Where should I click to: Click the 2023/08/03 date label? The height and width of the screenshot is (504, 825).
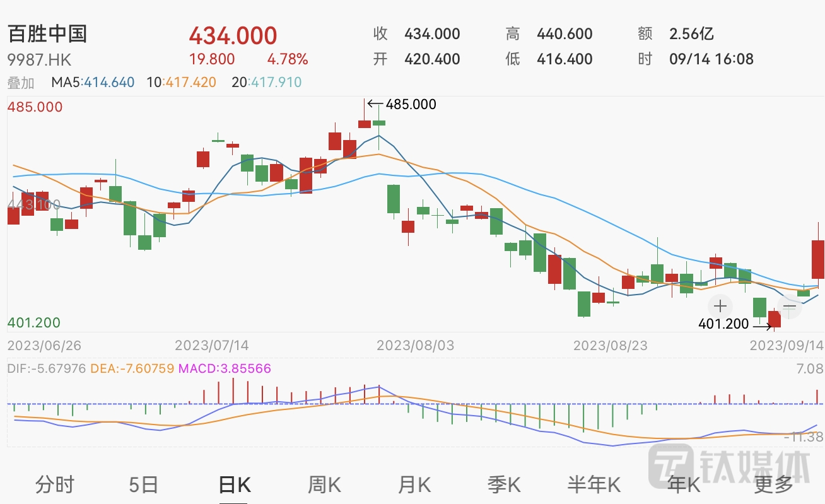(x=415, y=346)
